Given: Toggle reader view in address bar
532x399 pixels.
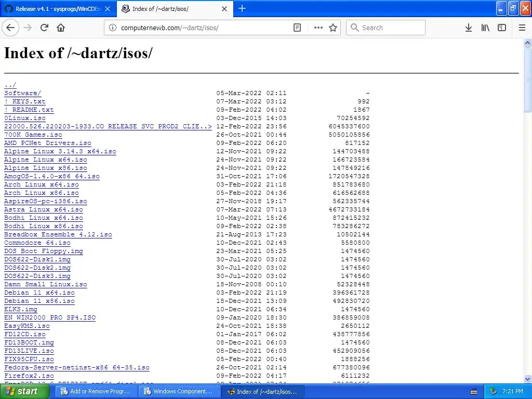Looking at the screenshot, I should tap(297, 28).
